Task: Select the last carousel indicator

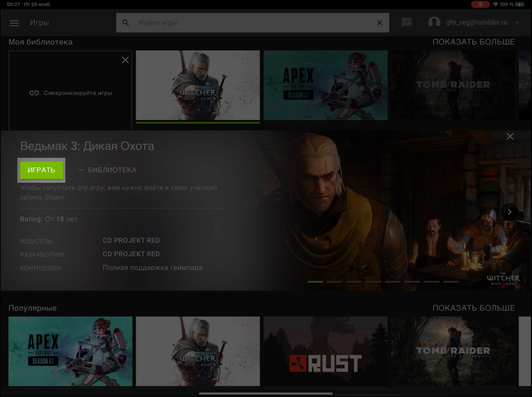Action: (x=451, y=282)
